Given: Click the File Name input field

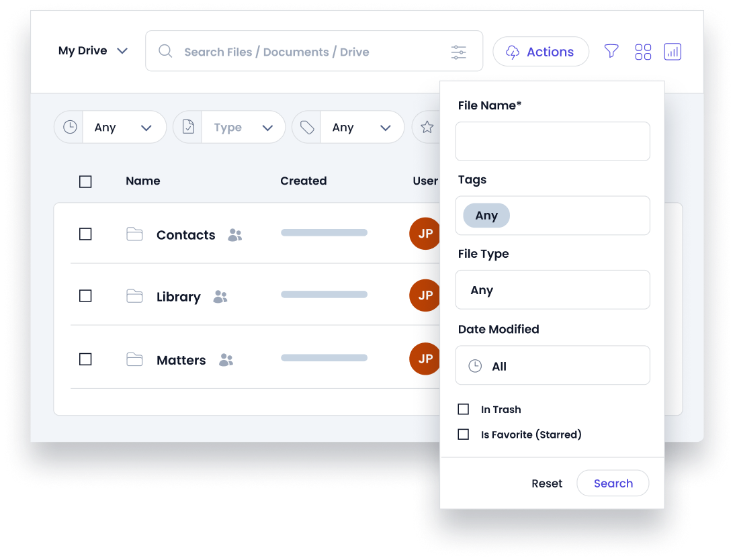Looking at the screenshot, I should tap(552, 141).
